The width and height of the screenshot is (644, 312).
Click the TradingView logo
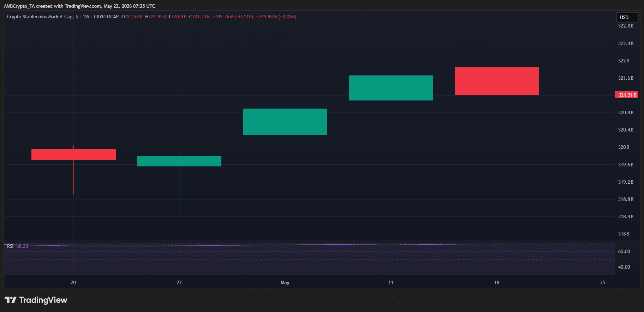pyautogui.click(x=36, y=300)
